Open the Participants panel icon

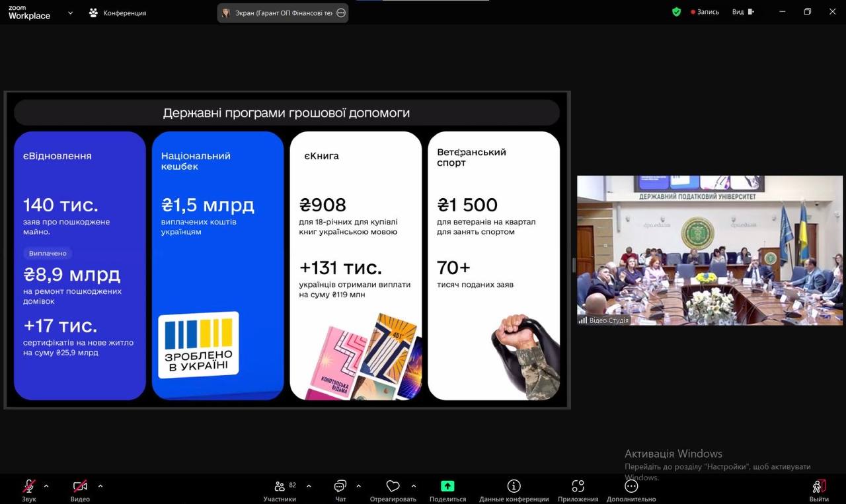[x=280, y=486]
